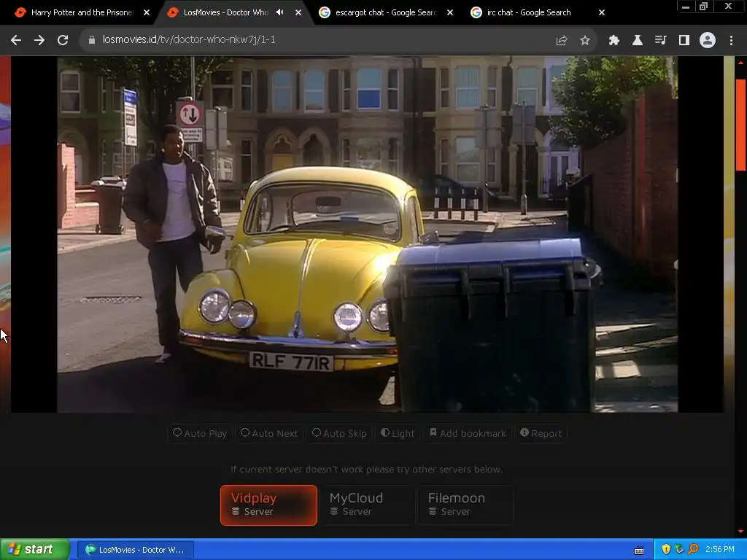747x560 pixels.
Task: Go forward with the browser forward arrow
Action: point(39,40)
